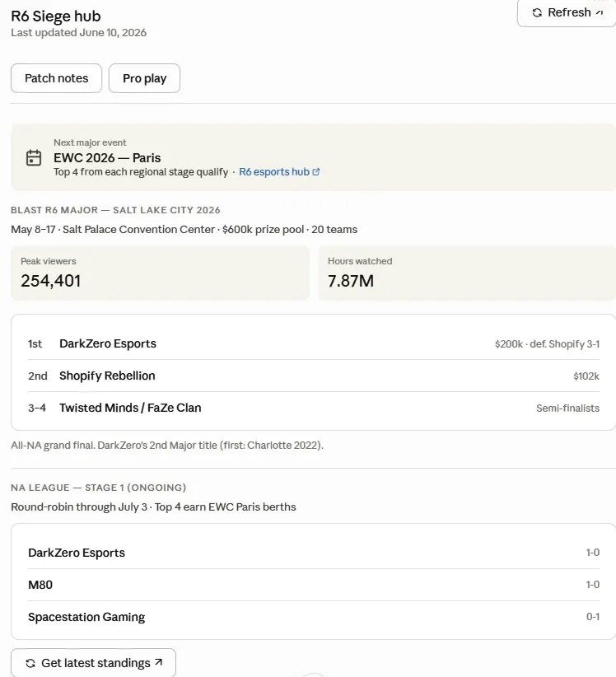Click the BLAST R6 MAJOR — SALT LAKE CITY 2026 heading
The height and width of the screenshot is (677, 616).
pos(115,210)
